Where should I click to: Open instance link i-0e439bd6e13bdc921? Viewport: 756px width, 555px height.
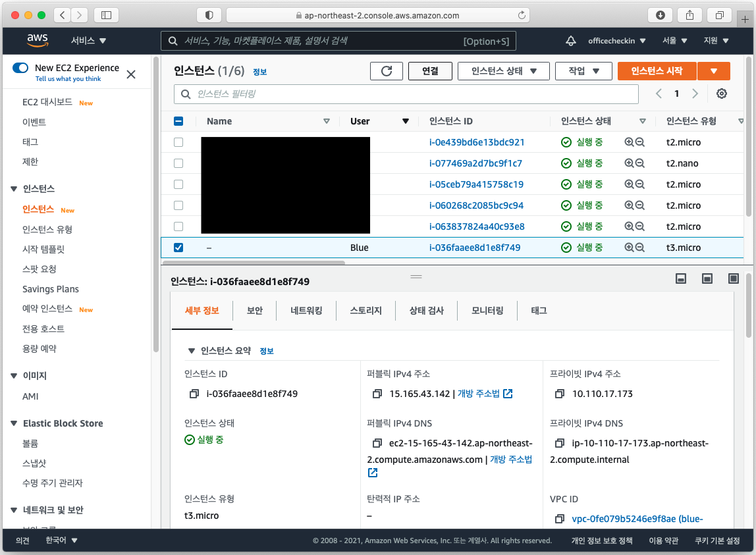pos(476,142)
